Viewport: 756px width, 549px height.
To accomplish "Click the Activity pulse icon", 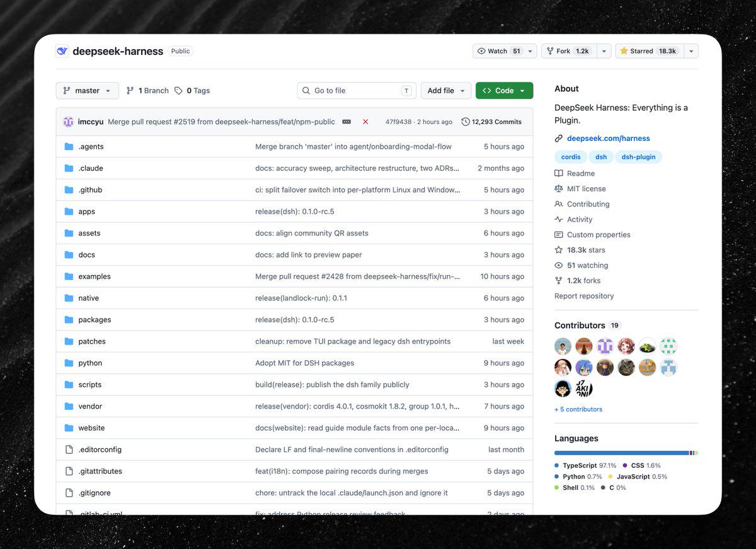I will (558, 219).
